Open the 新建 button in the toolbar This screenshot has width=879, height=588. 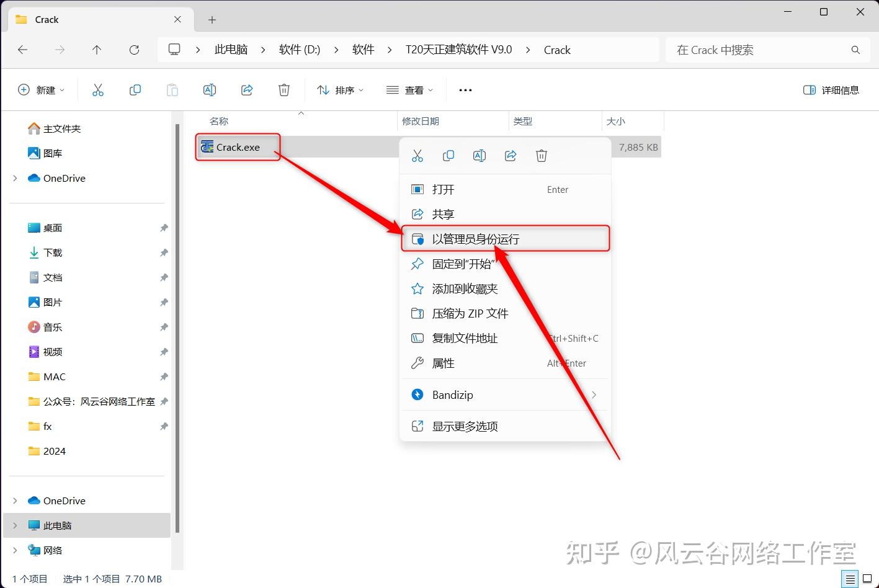[x=41, y=90]
